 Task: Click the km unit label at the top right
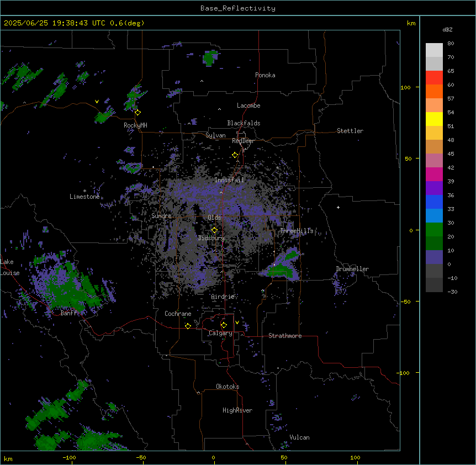411,23
